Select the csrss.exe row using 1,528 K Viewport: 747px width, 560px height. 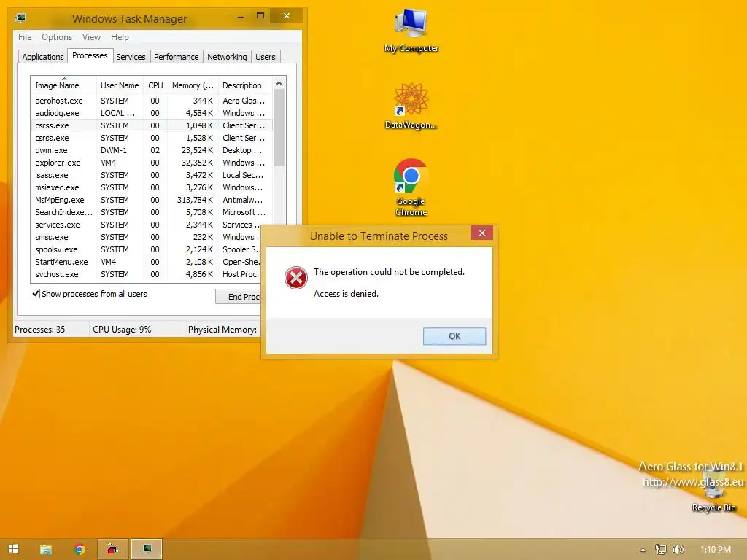tap(152, 138)
